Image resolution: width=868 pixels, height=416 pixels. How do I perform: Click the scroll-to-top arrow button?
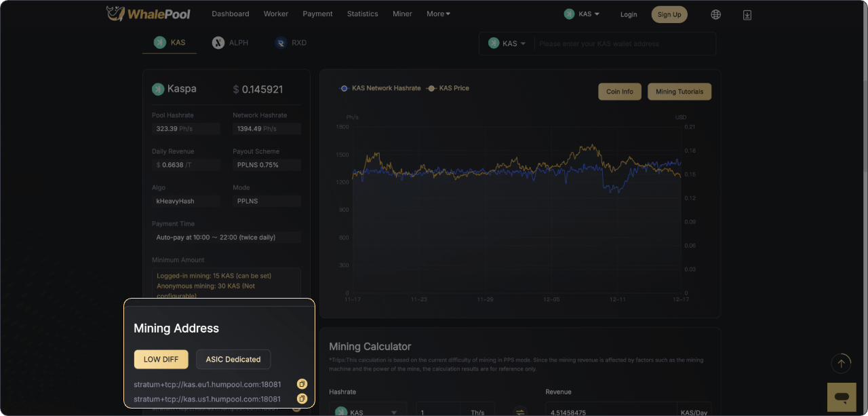tap(841, 364)
